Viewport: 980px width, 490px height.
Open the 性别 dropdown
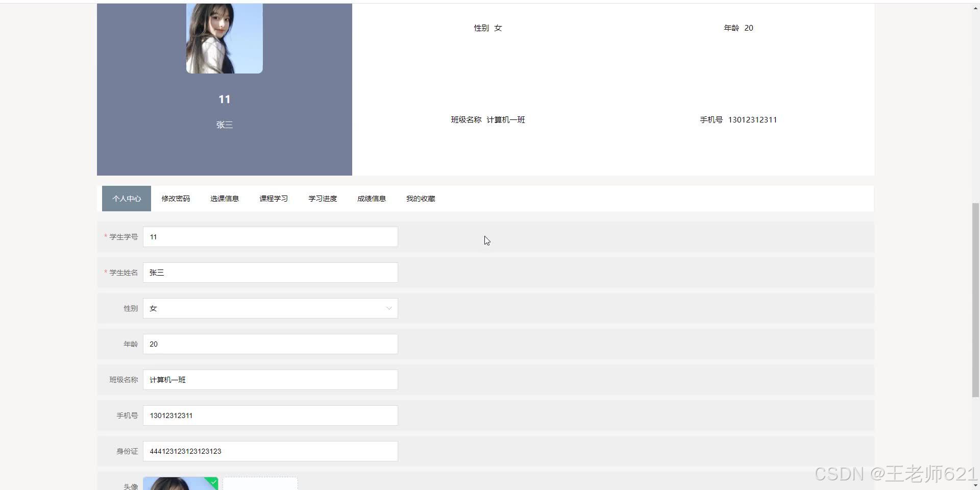271,308
